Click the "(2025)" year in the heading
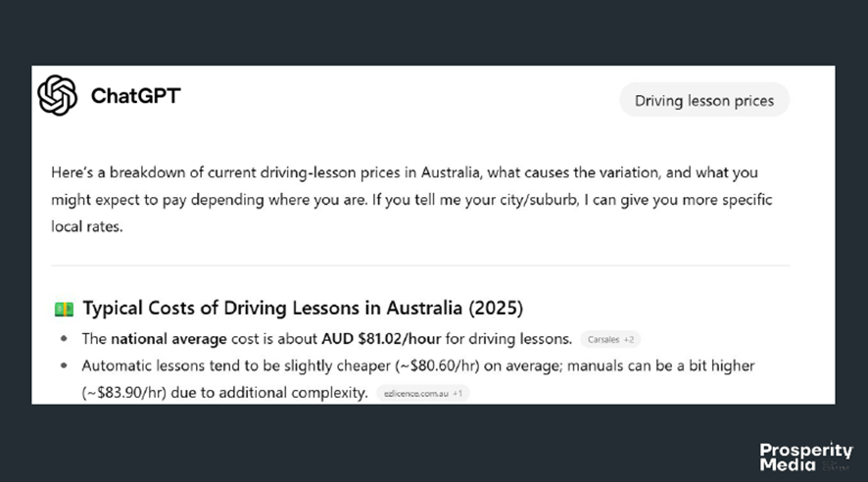 pyautogui.click(x=496, y=309)
